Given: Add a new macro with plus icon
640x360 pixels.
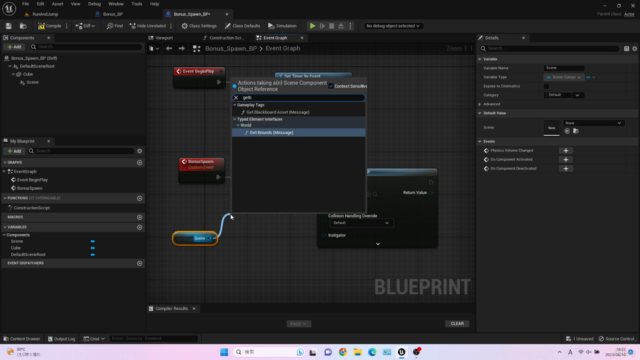Looking at the screenshot, I should [x=140, y=217].
